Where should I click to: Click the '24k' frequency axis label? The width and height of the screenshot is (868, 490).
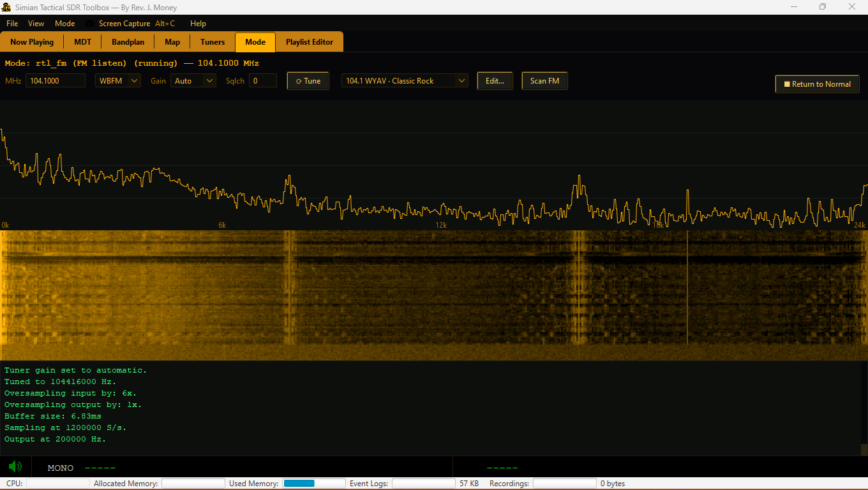(860, 225)
